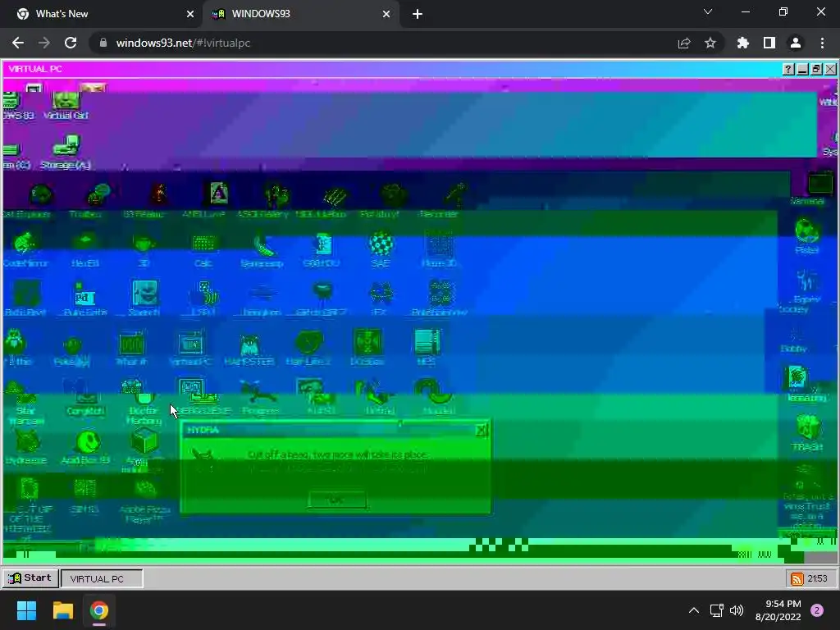This screenshot has height=630, width=840.
Task: Click OK in the HYDRA dialog
Action: point(337,500)
